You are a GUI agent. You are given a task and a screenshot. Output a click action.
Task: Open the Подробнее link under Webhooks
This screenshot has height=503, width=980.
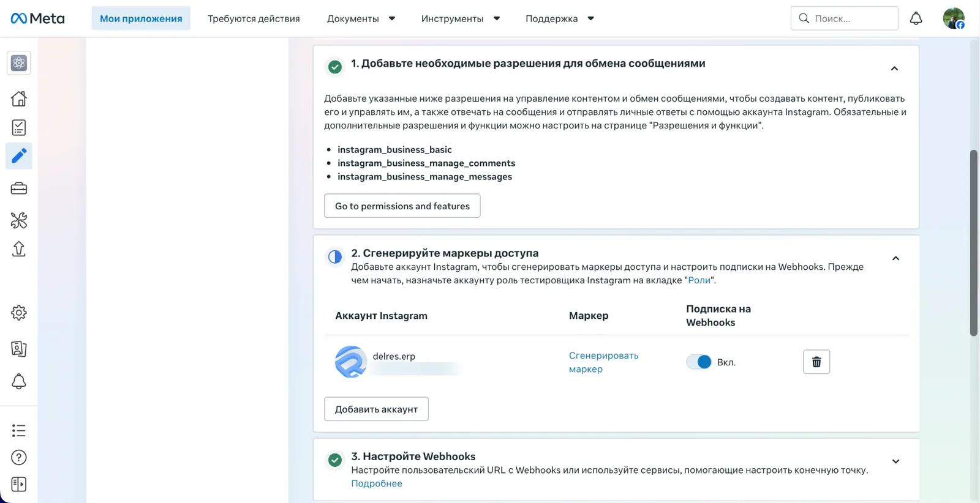(377, 483)
